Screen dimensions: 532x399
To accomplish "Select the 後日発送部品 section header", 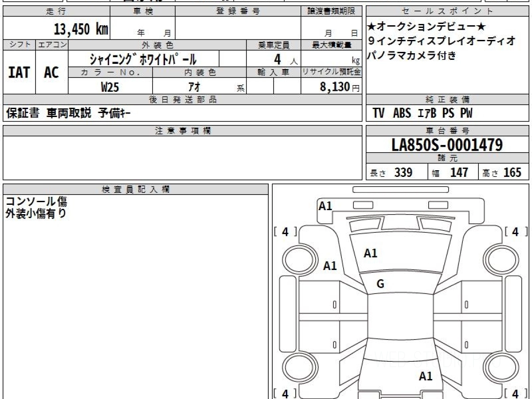I will coord(183,100).
